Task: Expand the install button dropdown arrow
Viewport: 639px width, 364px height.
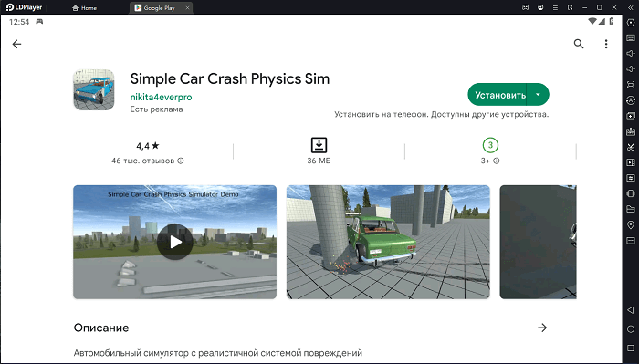Action: click(538, 95)
